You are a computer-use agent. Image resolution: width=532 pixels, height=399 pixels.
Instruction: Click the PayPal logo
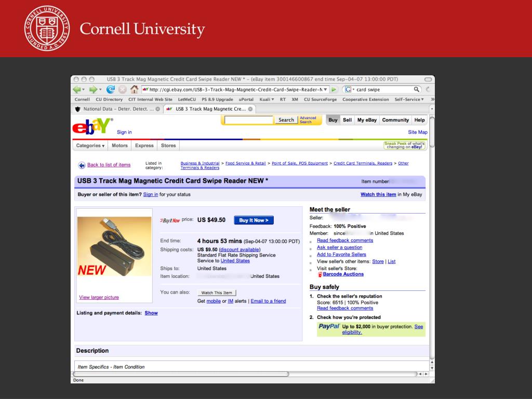pos(329,326)
